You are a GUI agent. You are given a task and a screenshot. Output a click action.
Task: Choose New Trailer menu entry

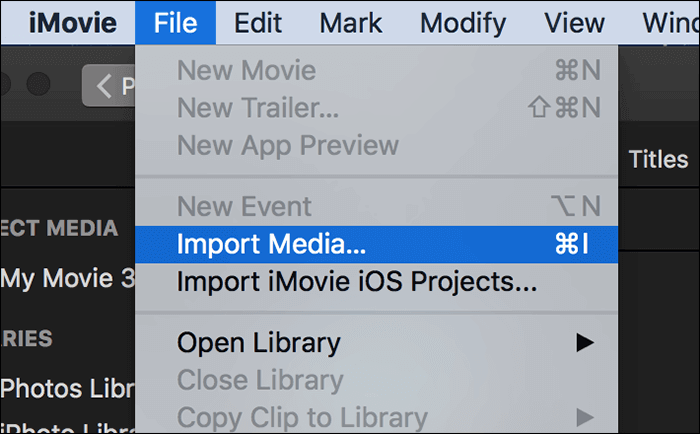tap(258, 107)
